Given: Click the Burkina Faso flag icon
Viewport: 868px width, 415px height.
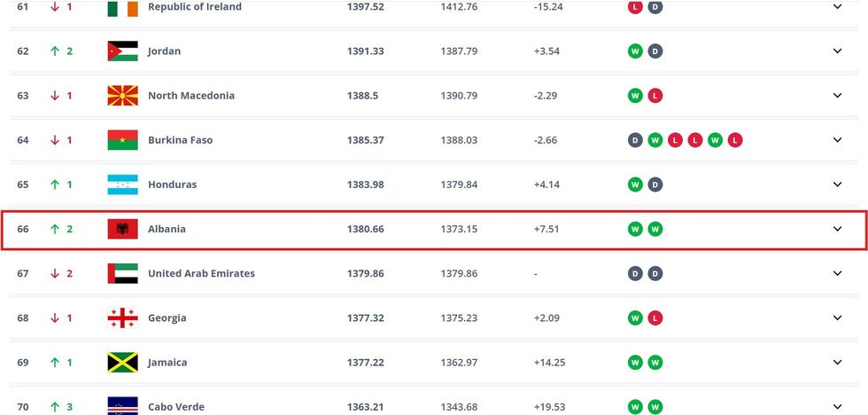Looking at the screenshot, I should [122, 140].
